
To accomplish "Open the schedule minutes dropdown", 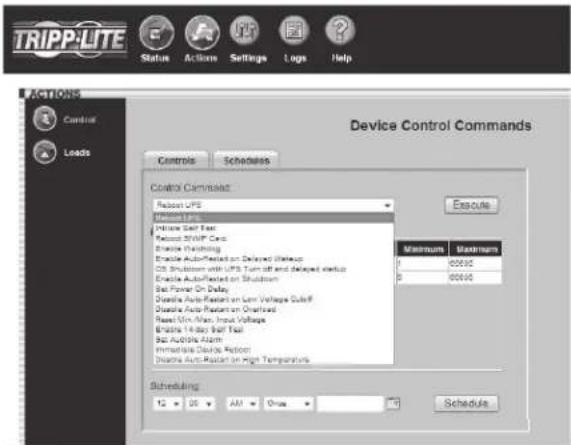I will pyautogui.click(x=200, y=403).
